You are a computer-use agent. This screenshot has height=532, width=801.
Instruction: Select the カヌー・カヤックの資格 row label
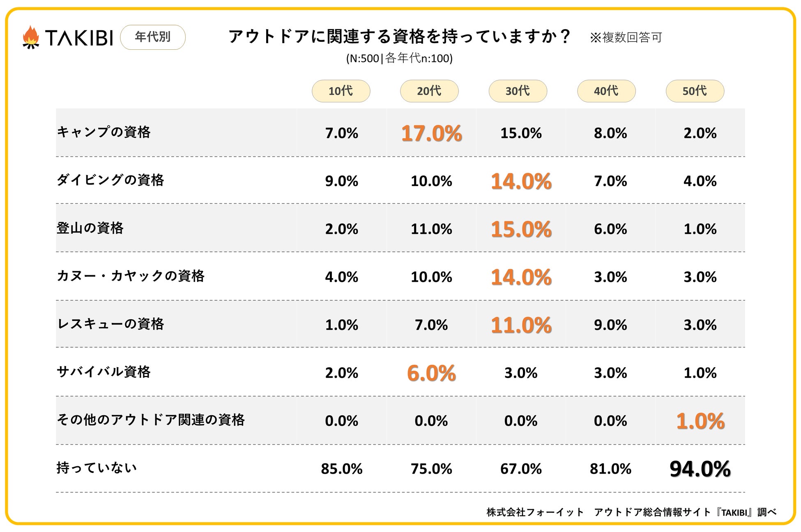131,276
